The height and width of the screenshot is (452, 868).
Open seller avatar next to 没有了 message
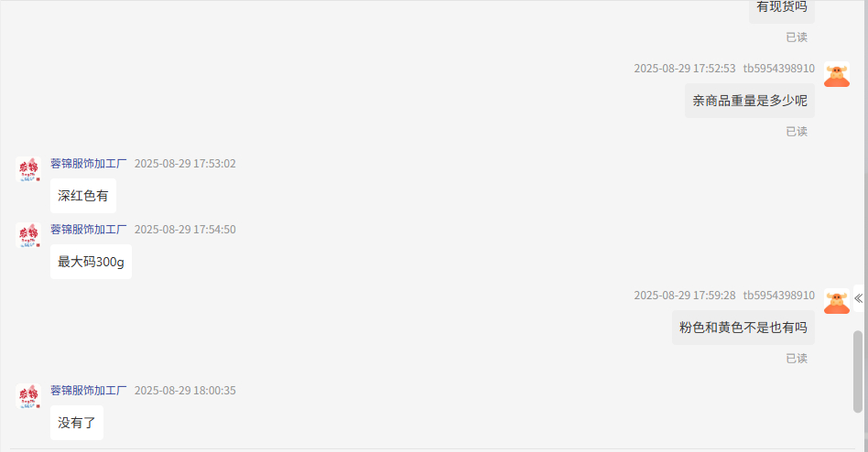pyautogui.click(x=28, y=396)
